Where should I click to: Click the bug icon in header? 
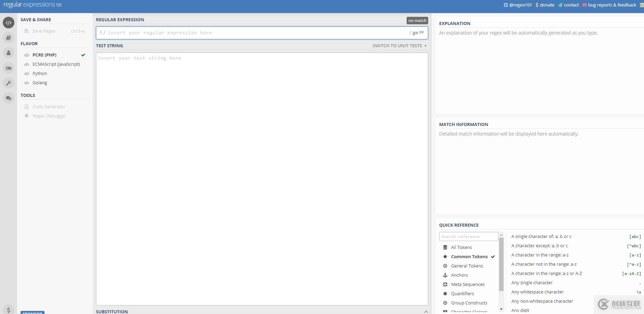click(584, 5)
